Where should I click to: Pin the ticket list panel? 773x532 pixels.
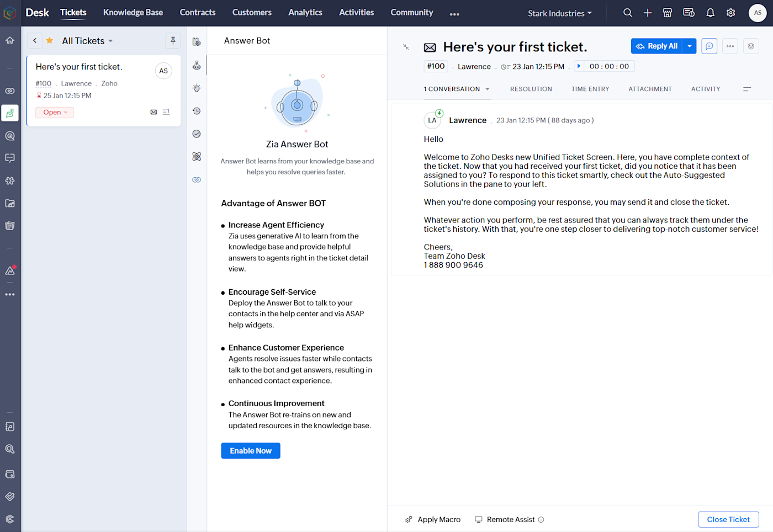tap(173, 40)
